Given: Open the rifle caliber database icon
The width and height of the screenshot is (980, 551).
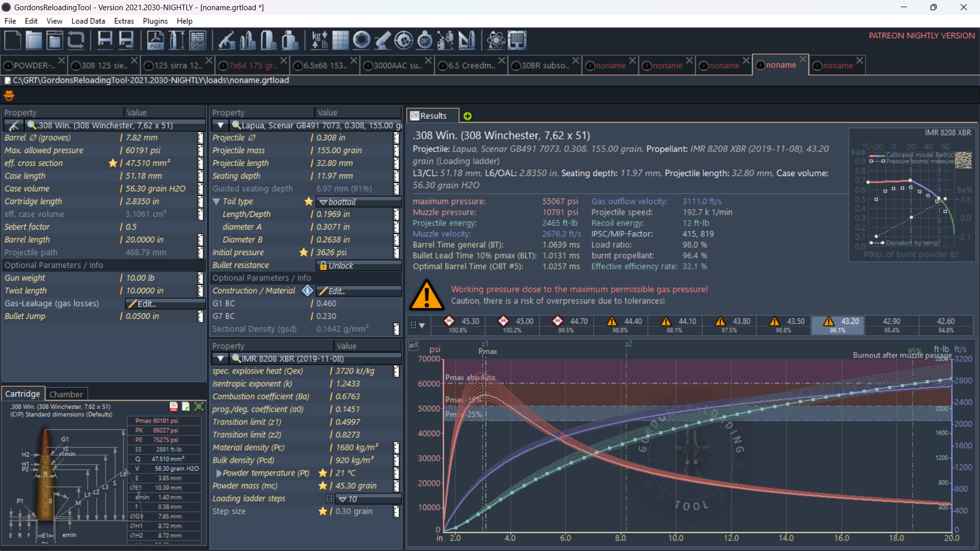Looking at the screenshot, I should [x=227, y=40].
